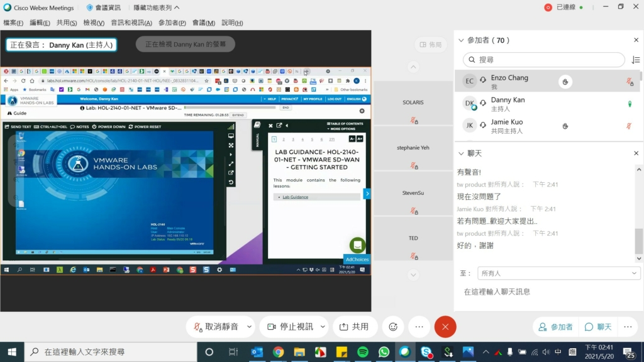Click the muted microphone icon for Enzo Chang
Viewport: 644px width, 362px height.
630,82
